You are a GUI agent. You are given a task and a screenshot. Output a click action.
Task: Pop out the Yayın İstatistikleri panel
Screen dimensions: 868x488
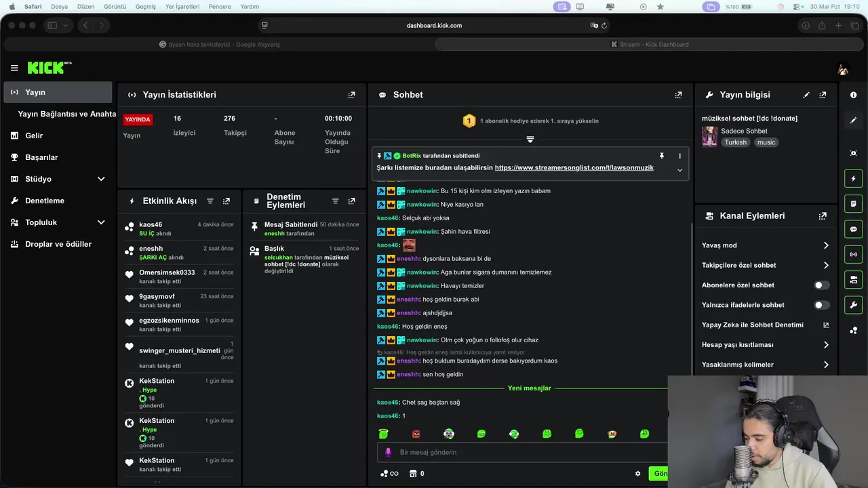[x=351, y=95]
